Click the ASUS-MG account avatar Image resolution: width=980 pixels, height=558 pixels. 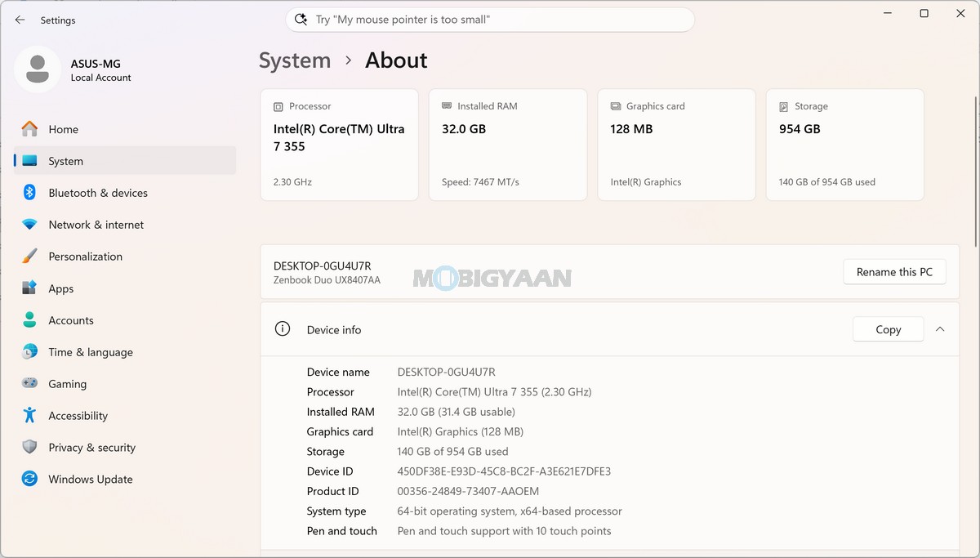(37, 69)
